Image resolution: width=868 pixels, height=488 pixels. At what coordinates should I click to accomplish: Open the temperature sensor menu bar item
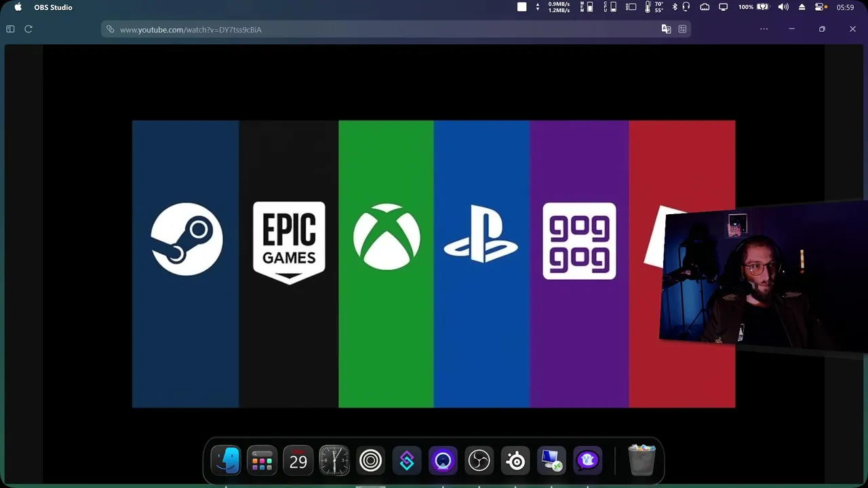(x=654, y=7)
